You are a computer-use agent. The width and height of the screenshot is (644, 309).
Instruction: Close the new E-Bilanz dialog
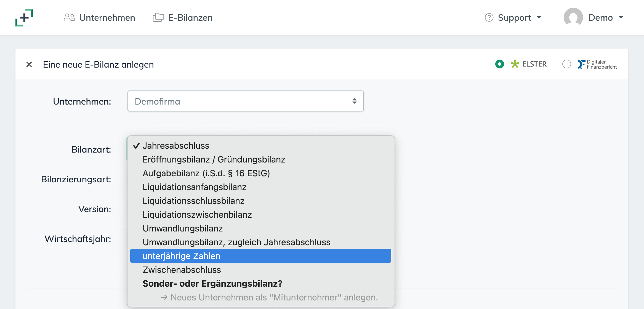click(29, 64)
